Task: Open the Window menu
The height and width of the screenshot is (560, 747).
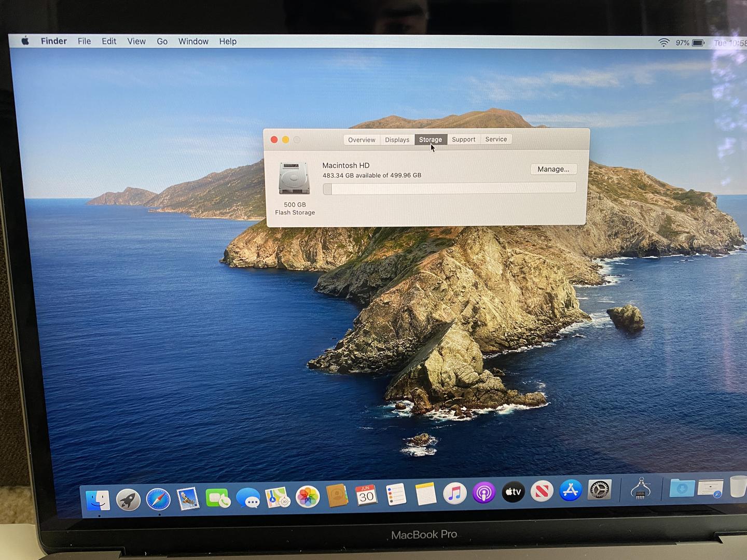Action: pyautogui.click(x=193, y=41)
